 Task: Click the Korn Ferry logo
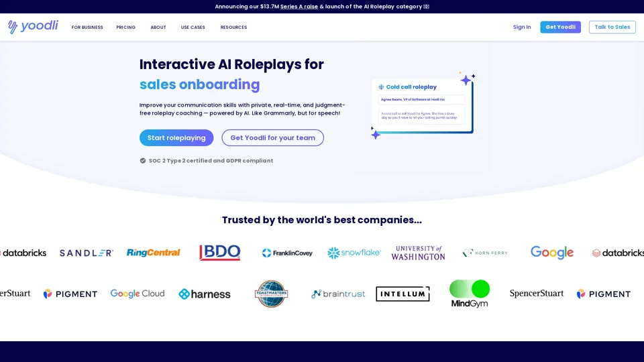[485, 253]
